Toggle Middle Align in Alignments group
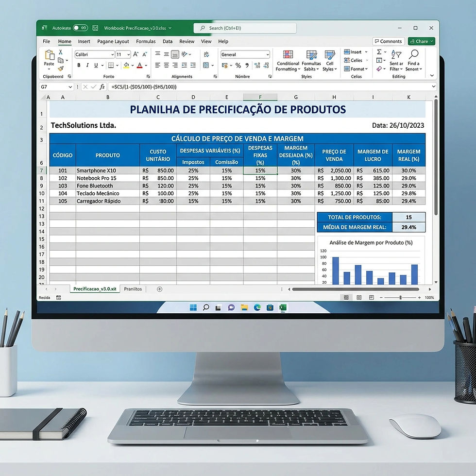This screenshot has width=476, height=476. click(166, 54)
